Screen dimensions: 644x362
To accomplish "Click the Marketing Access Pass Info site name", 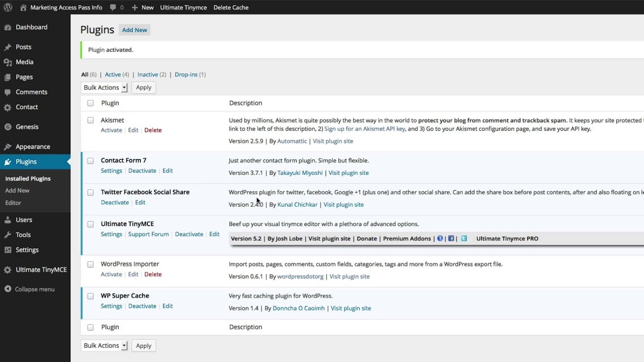I will 66,8.
